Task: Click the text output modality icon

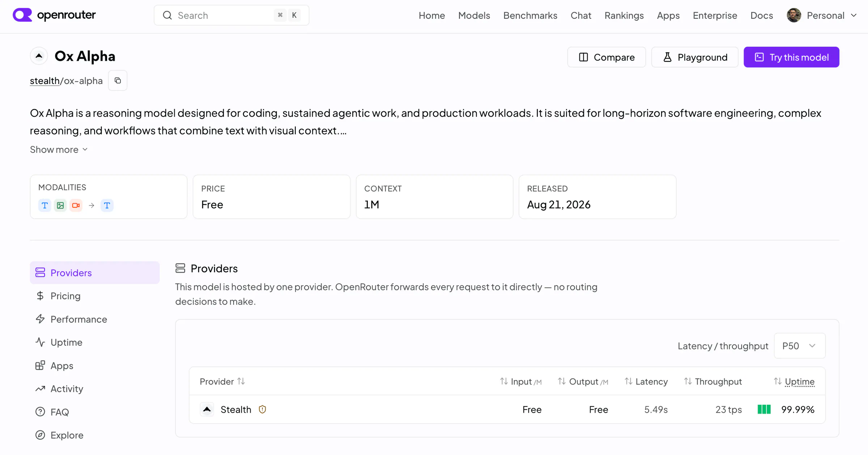Action: pos(107,205)
